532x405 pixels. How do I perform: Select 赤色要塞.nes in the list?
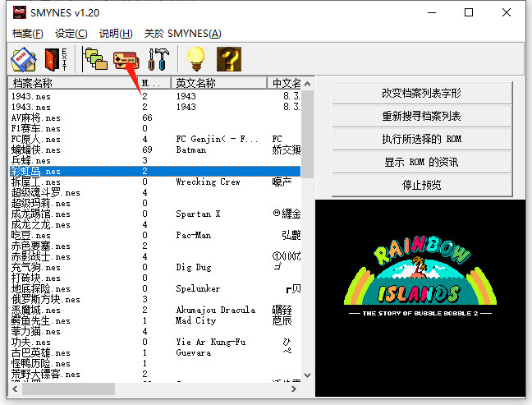tap(41, 246)
